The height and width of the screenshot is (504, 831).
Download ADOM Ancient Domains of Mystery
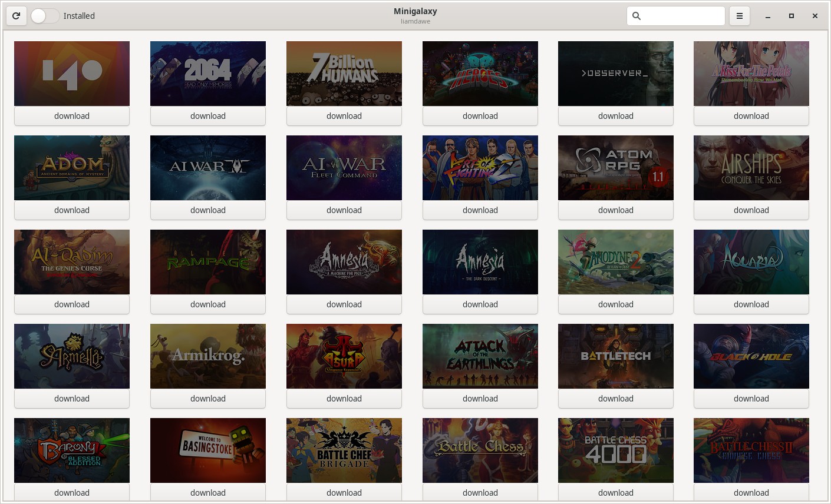pos(72,210)
